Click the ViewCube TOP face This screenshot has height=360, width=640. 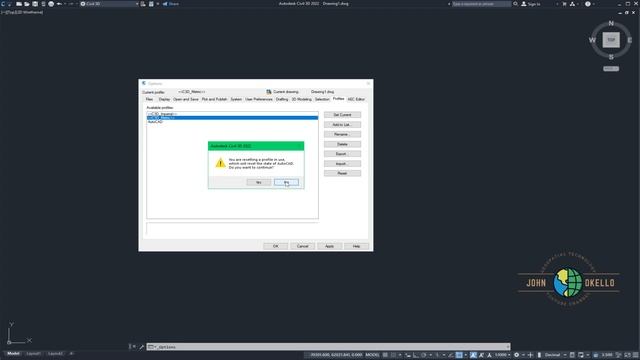(611, 40)
